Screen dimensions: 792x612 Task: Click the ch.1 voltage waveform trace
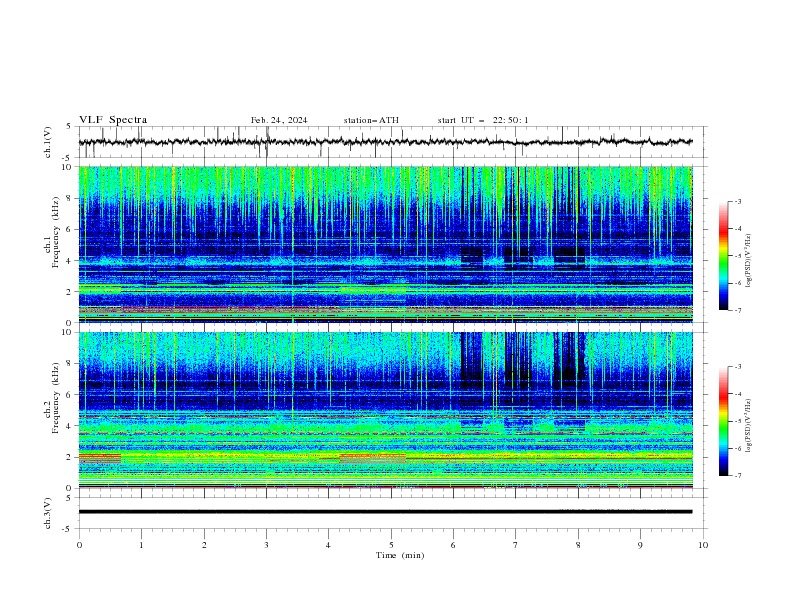point(386,142)
